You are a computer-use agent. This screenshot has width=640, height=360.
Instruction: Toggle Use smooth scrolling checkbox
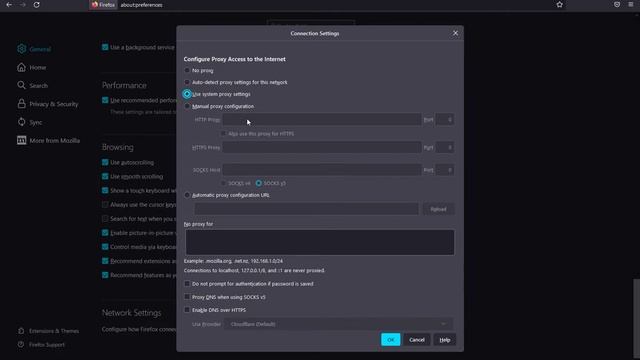[105, 176]
